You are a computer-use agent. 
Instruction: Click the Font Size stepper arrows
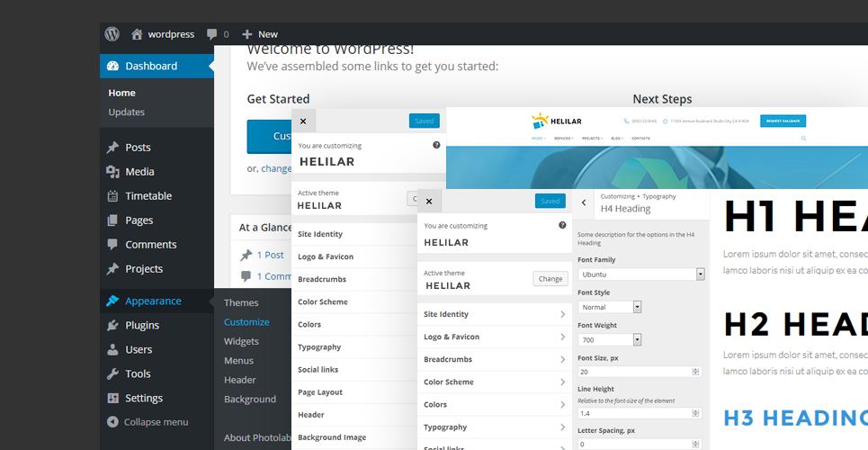coord(696,372)
